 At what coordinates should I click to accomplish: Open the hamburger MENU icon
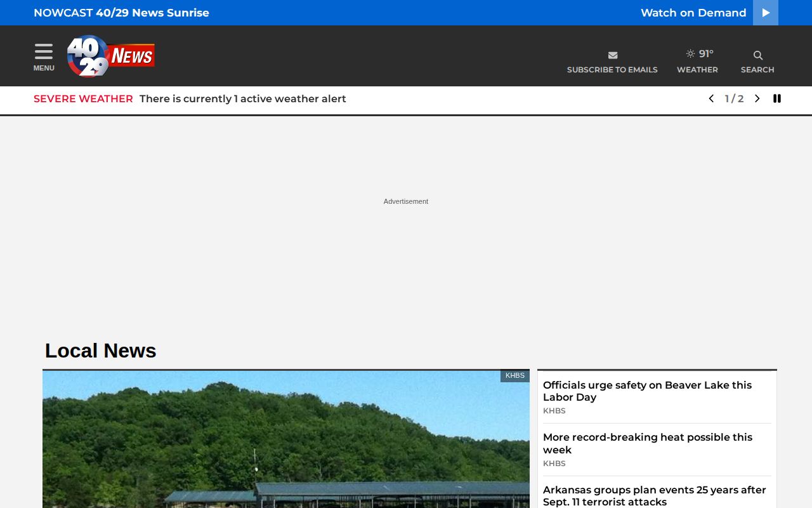coord(44,51)
